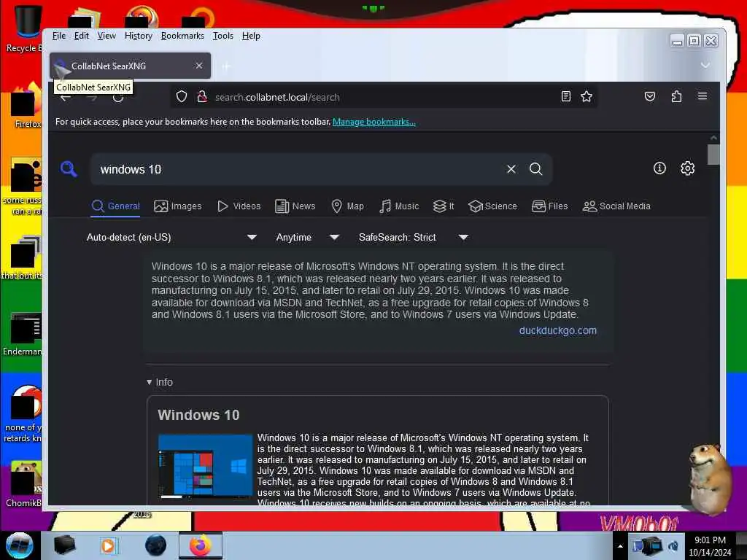
Task: Switch to the Files category
Action: click(x=550, y=206)
